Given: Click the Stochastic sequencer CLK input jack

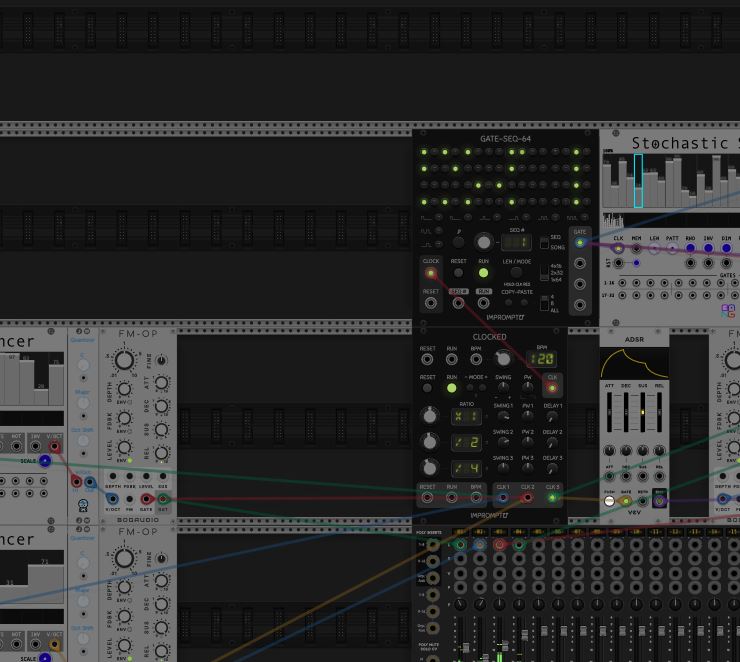Looking at the screenshot, I should (x=618, y=248).
